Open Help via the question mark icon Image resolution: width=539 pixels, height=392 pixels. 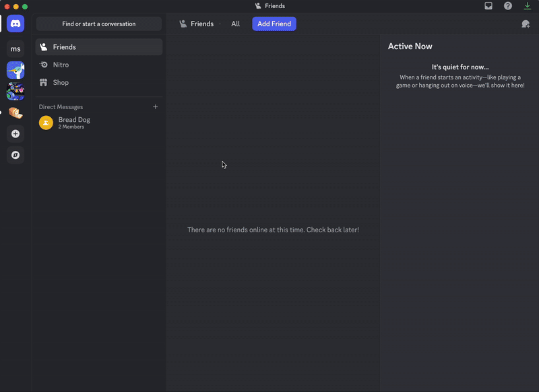(507, 5)
